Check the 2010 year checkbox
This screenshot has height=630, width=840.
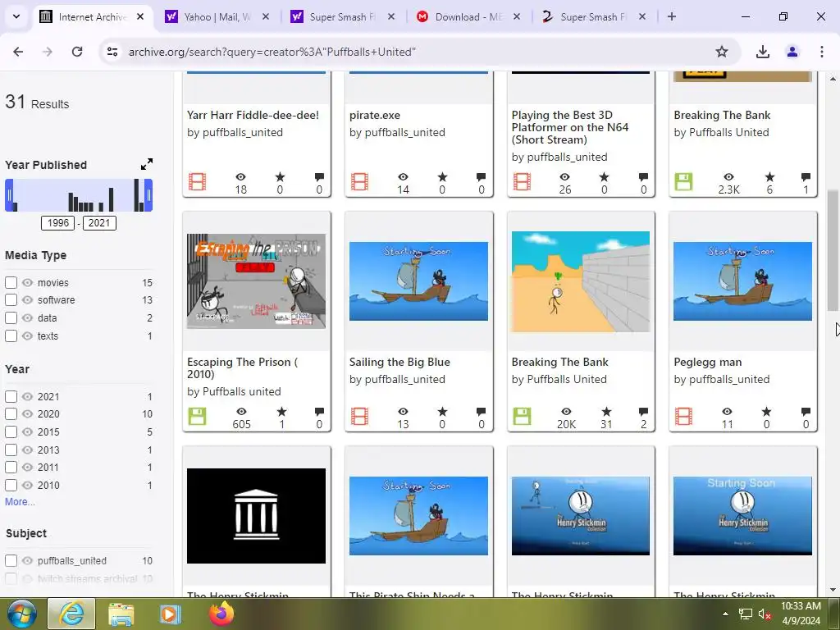(11, 486)
